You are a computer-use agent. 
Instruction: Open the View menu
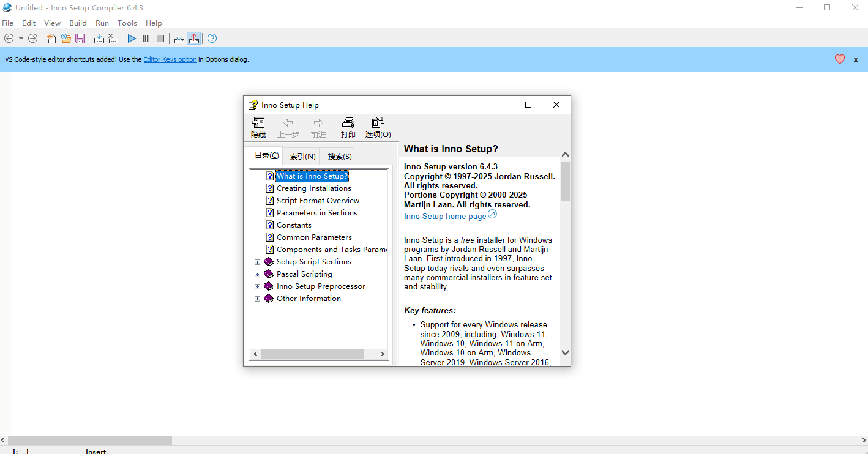pos(52,23)
